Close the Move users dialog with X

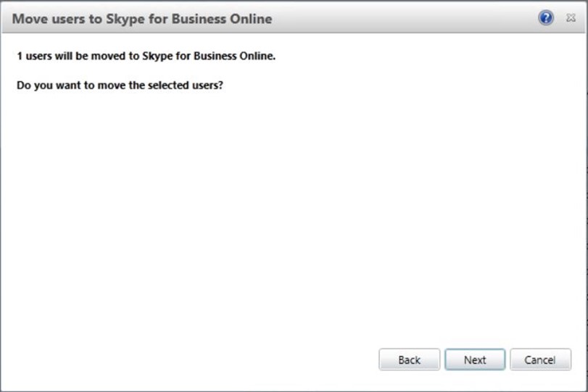click(571, 18)
